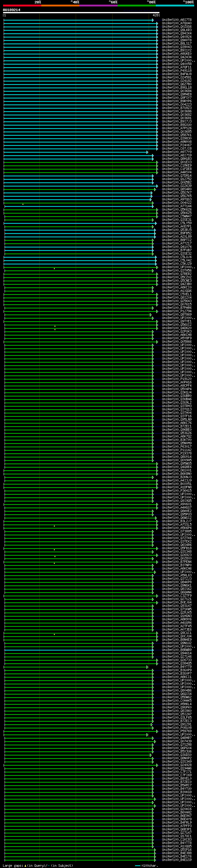This screenshot has width=197, height=868.
Task: Select the UniRef100_C5LY59 label
Action: (177, 223)
